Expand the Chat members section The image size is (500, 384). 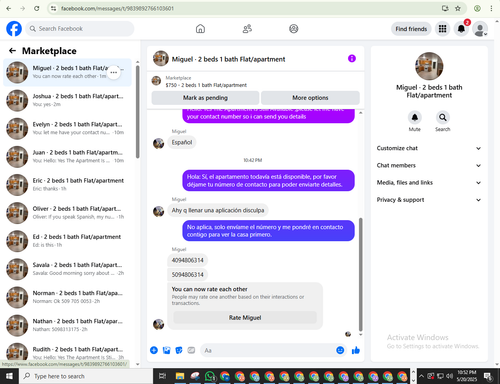[429, 165]
